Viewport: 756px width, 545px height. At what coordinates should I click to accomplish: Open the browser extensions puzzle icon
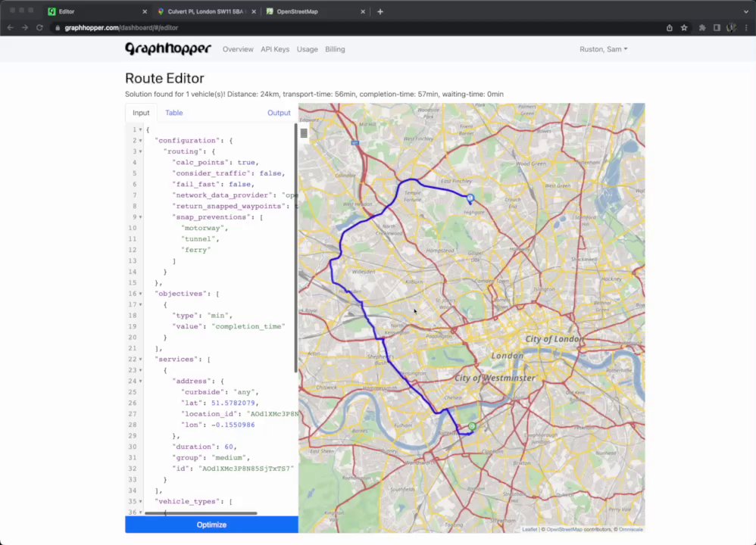click(702, 28)
